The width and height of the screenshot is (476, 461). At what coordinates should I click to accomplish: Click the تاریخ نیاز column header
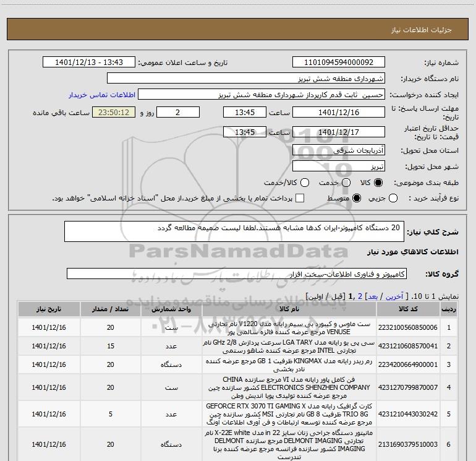49,309
